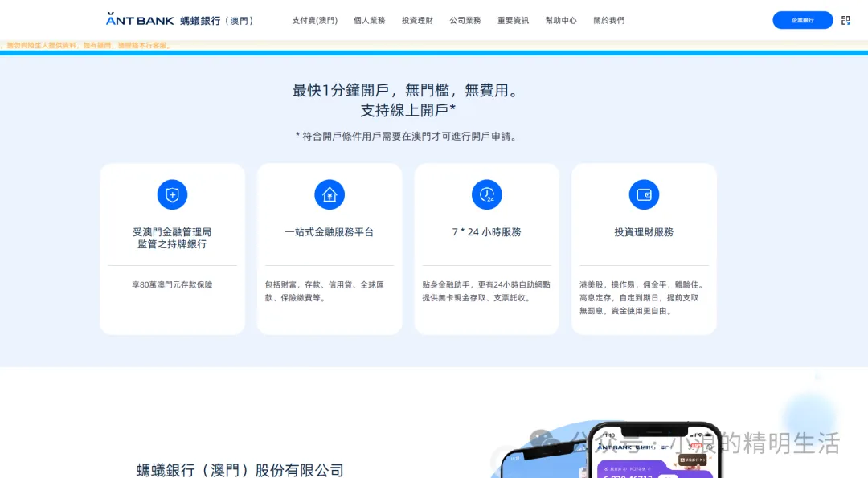Click the 24-hour clock icon

pyautogui.click(x=486, y=194)
